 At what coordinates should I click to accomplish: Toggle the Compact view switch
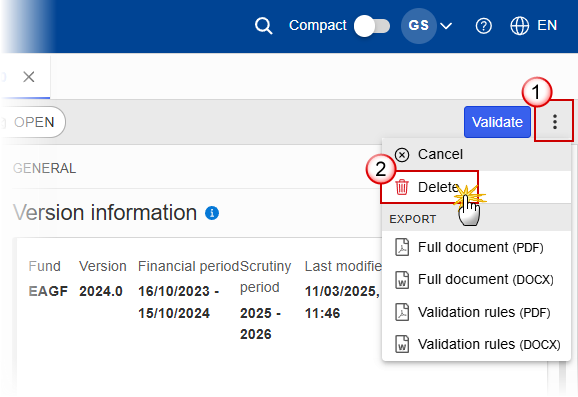tap(372, 26)
